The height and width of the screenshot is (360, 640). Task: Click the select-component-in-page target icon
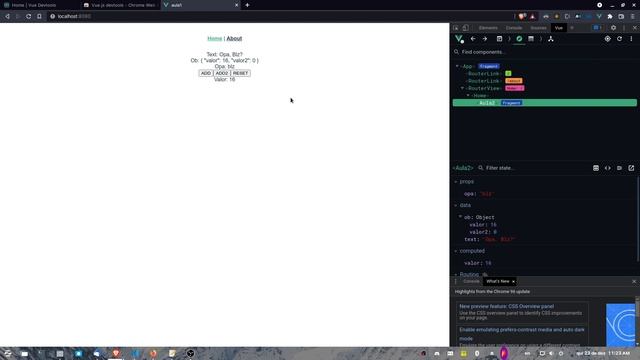(608, 39)
